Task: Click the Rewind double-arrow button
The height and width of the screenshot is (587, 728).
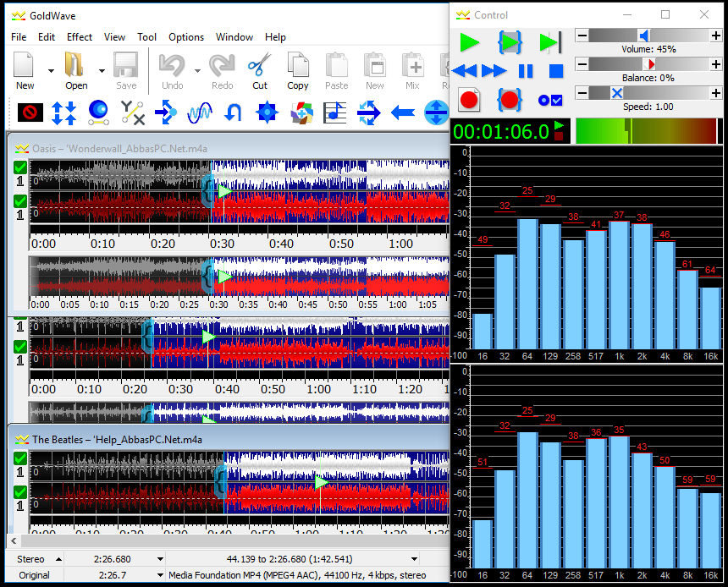Action: coord(464,71)
